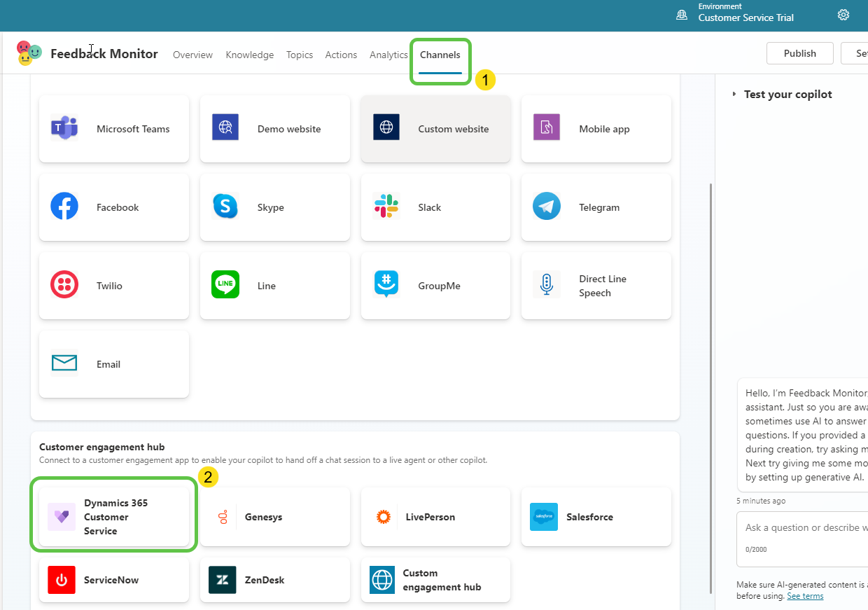Open the Skype channel tile icon
Image resolution: width=868 pixels, height=610 pixels.
(x=225, y=207)
